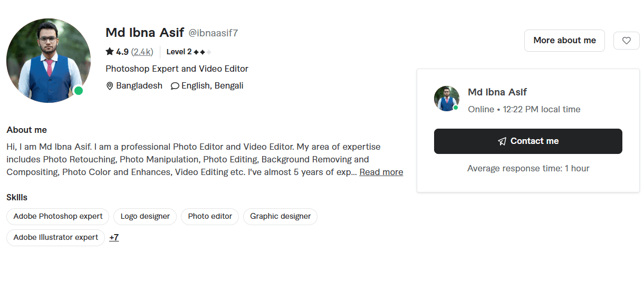Click the Level 2 diamond icons
644x281 pixels.
(203, 52)
